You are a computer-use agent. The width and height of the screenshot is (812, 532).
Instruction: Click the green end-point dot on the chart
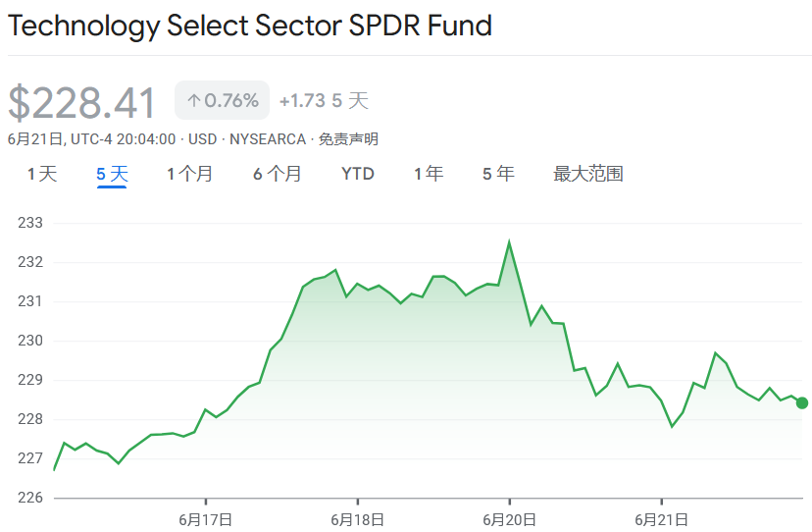802,402
